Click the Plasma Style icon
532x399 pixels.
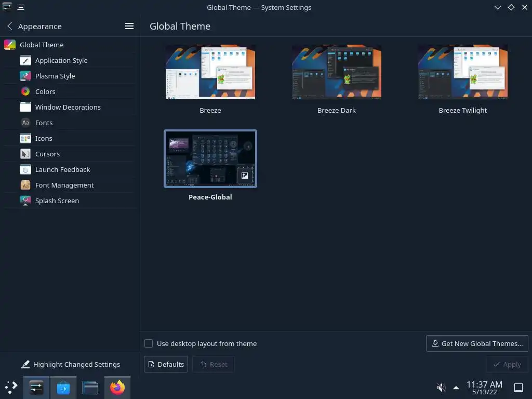tap(25, 76)
